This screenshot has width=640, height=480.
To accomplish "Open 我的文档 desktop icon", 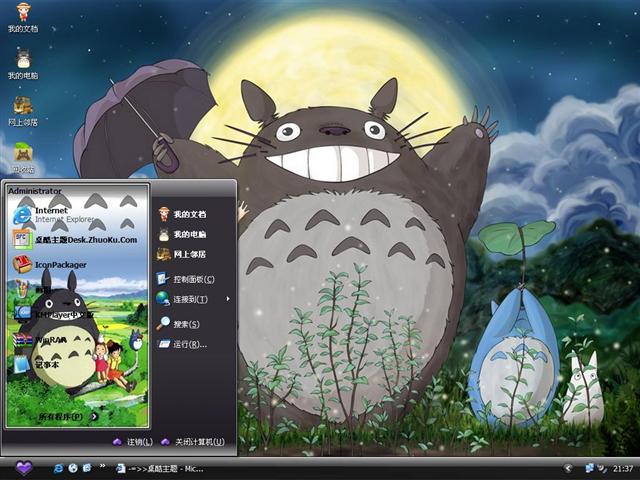I will [23, 17].
